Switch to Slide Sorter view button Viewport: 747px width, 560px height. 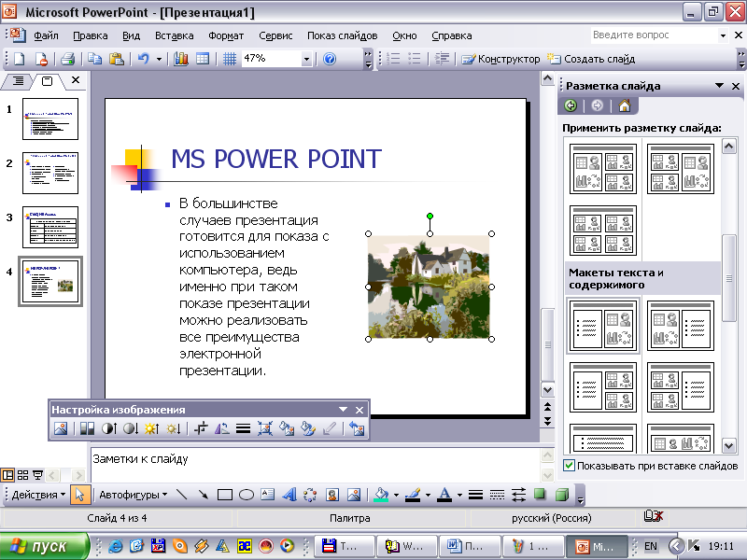[22, 475]
